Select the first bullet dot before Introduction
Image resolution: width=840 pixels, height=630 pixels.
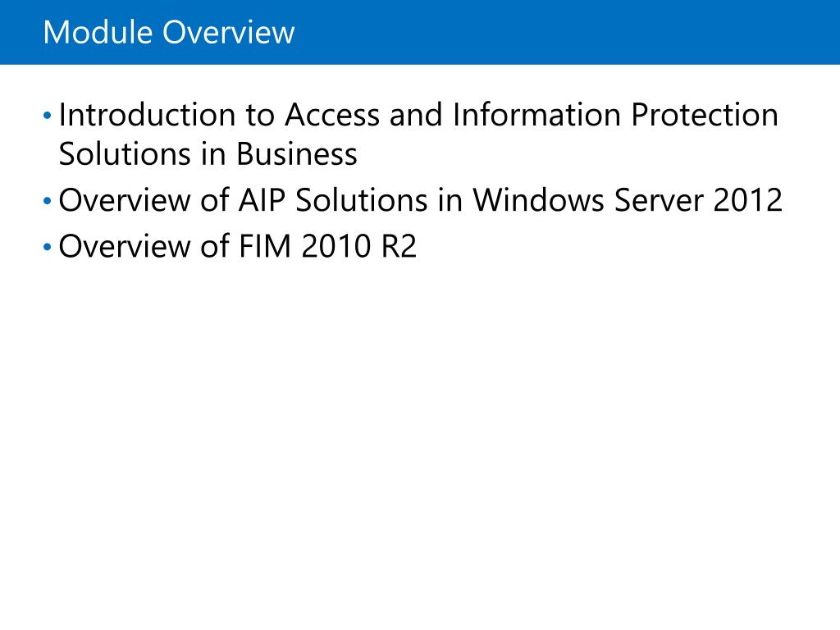[x=47, y=115]
